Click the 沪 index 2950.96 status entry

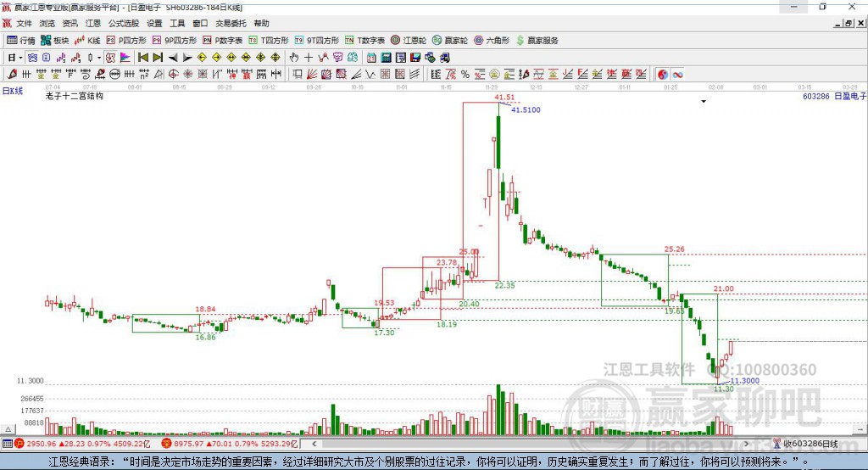tap(82, 444)
